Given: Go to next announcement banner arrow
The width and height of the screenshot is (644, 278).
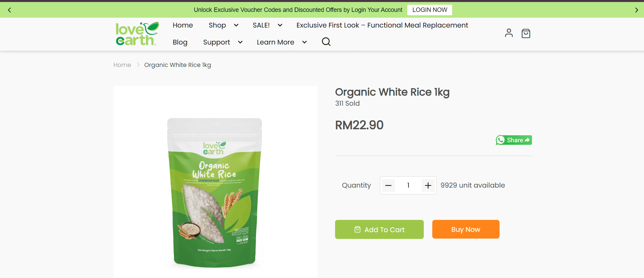Looking at the screenshot, I should (x=637, y=10).
